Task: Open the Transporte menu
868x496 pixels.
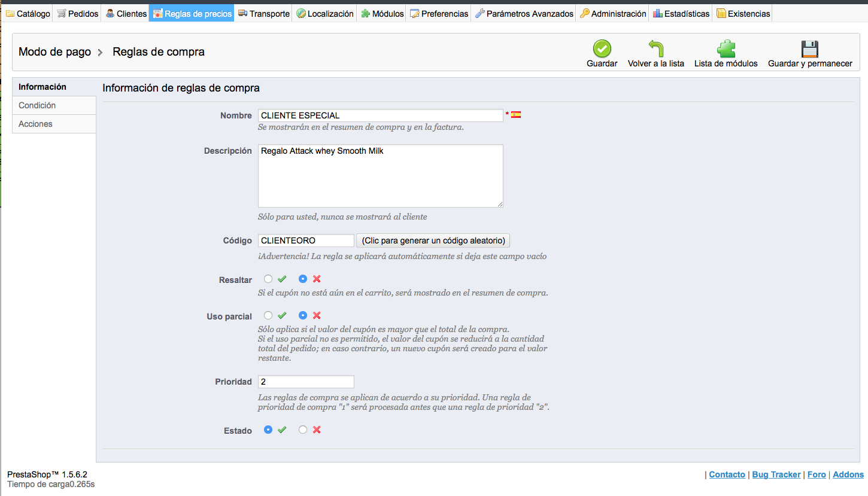Action: click(263, 13)
